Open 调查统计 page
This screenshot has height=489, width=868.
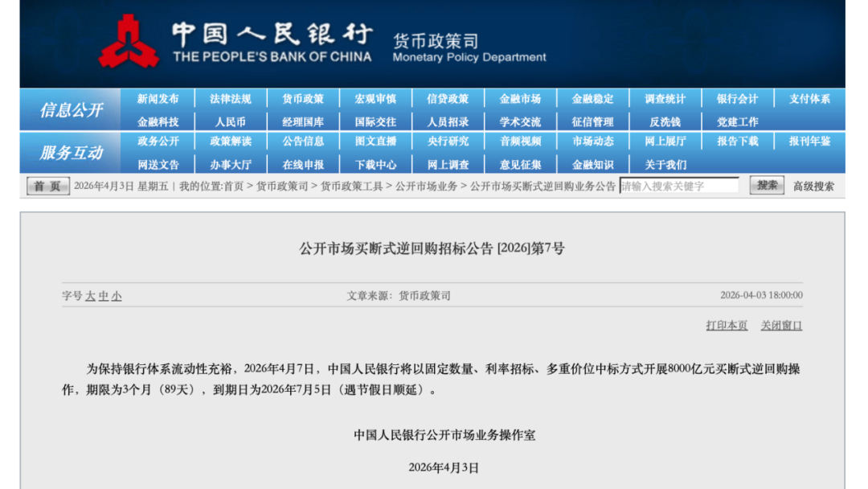click(x=665, y=99)
